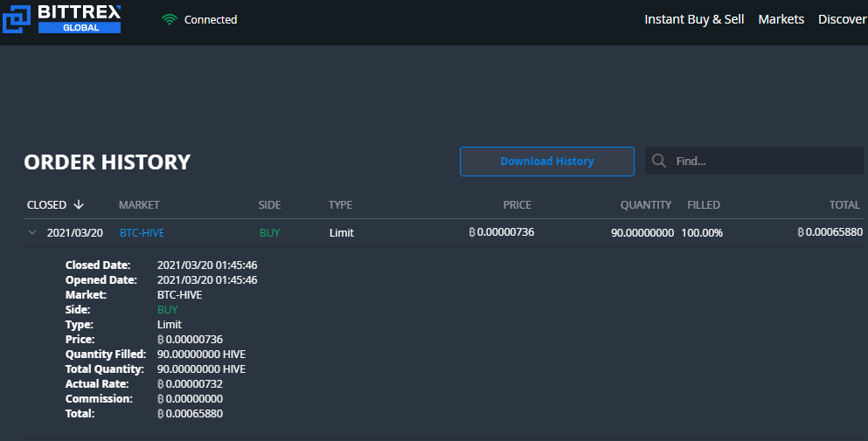The width and height of the screenshot is (868, 441).
Task: Click row price ₿0.00000736
Action: pyautogui.click(x=502, y=231)
